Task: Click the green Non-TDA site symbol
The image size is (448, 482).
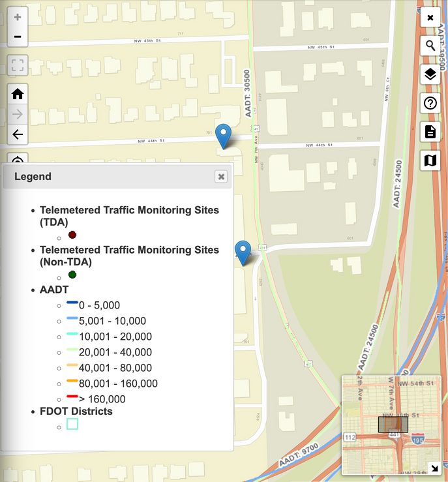Action: 72,275
